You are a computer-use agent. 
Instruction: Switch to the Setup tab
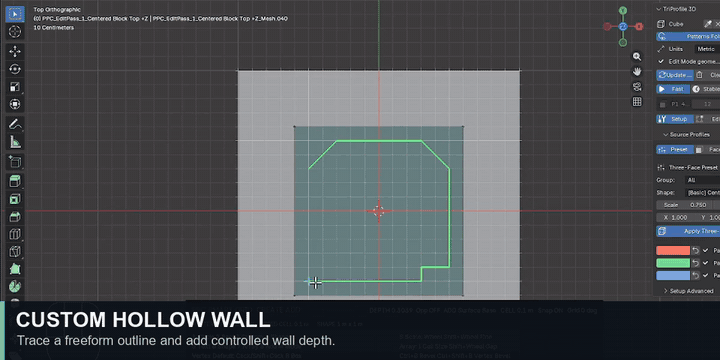(x=675, y=119)
